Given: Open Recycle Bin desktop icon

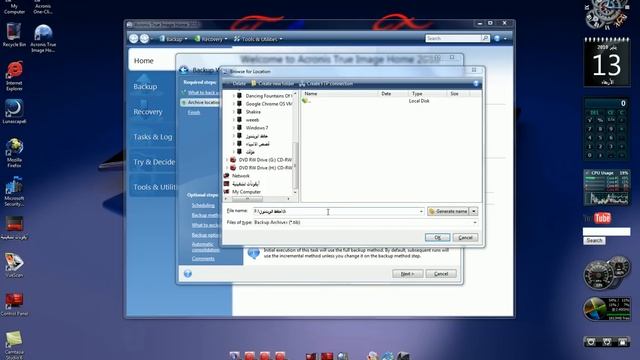Looking at the screenshot, I should 13,35.
